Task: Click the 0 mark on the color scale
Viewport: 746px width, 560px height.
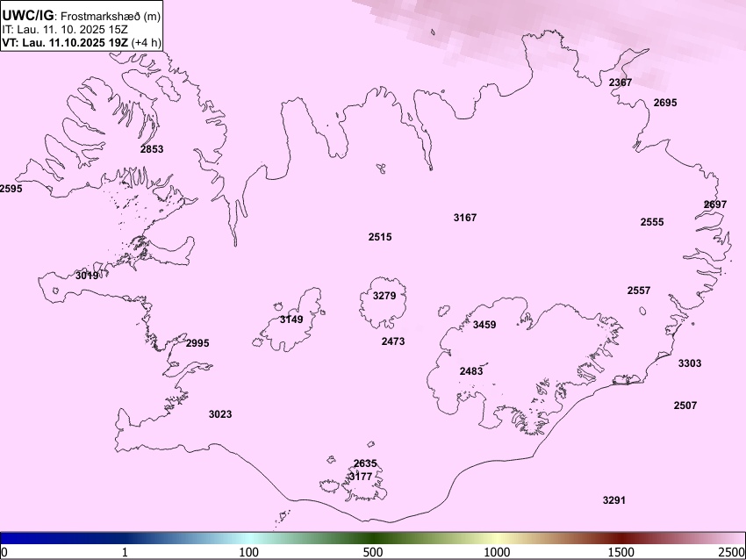Action: pyautogui.click(x=4, y=552)
